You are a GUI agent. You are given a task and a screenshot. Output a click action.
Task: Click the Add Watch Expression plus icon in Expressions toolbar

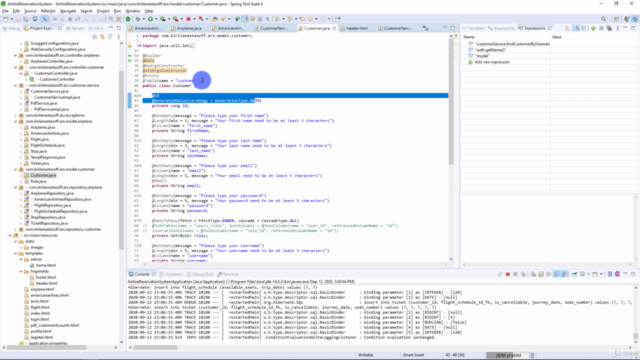pyautogui.click(x=593, y=28)
